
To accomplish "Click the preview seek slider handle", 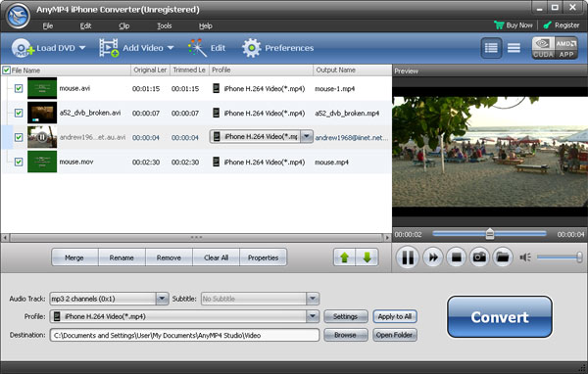I will 490,234.
